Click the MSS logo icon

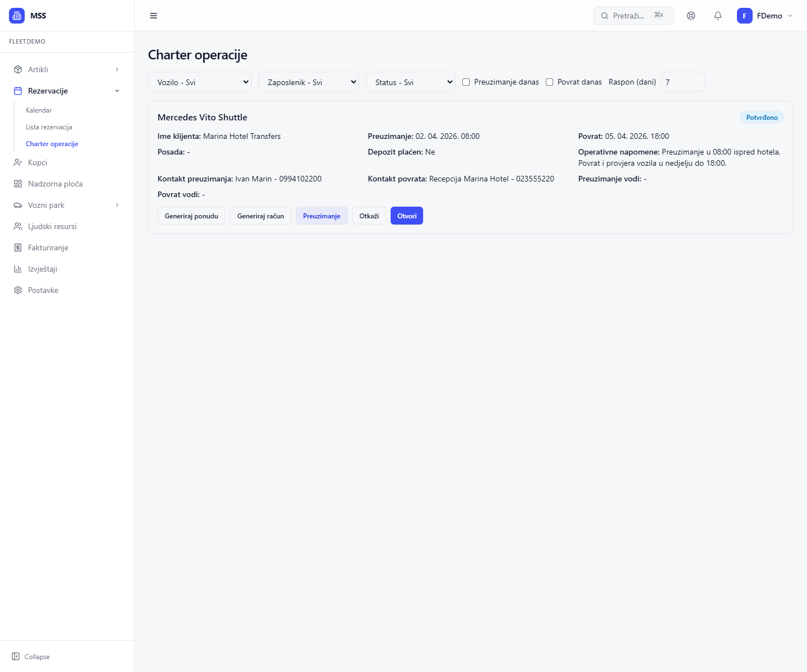coord(17,16)
